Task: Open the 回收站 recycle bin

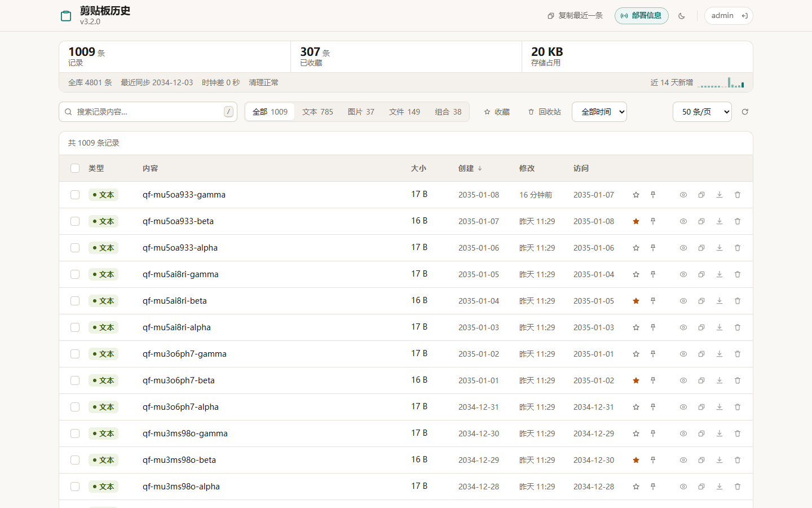Action: pyautogui.click(x=545, y=112)
